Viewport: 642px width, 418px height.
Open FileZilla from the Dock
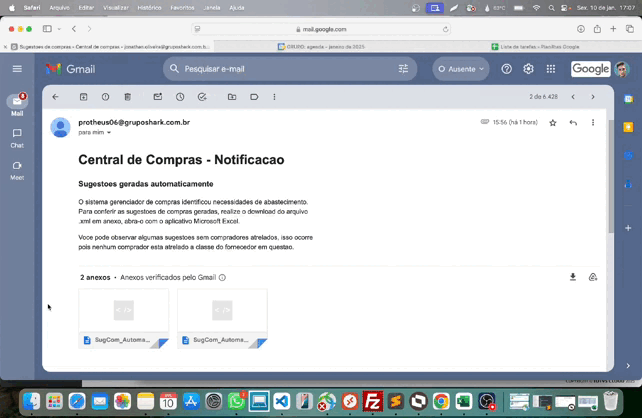coord(372,401)
